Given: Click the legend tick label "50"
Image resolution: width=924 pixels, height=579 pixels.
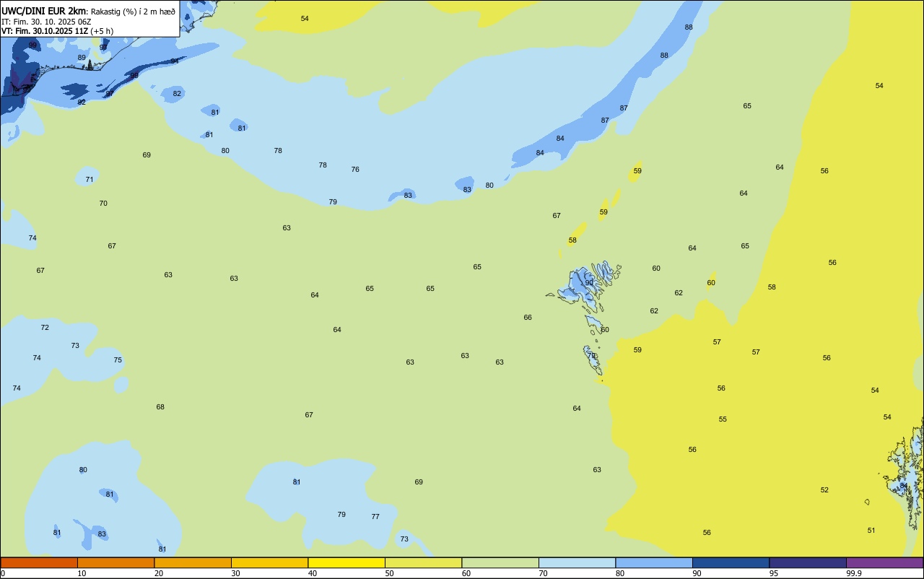Looking at the screenshot, I should point(389,573).
